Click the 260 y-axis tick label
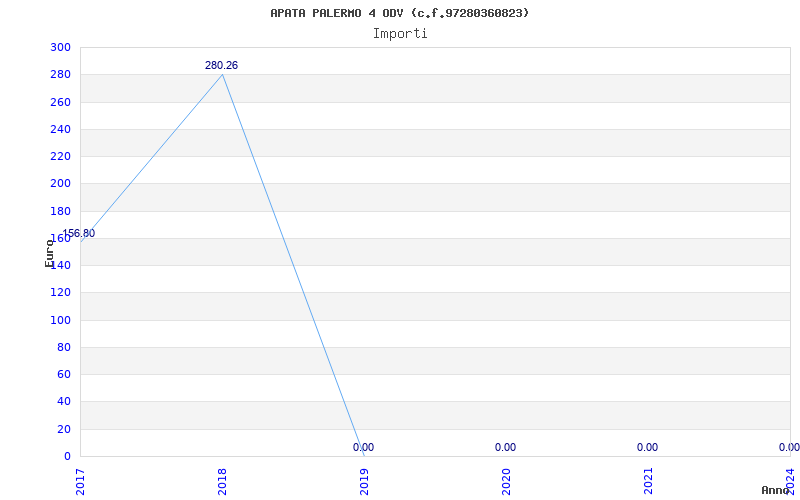Image resolution: width=800 pixels, height=500 pixels. [x=60, y=102]
